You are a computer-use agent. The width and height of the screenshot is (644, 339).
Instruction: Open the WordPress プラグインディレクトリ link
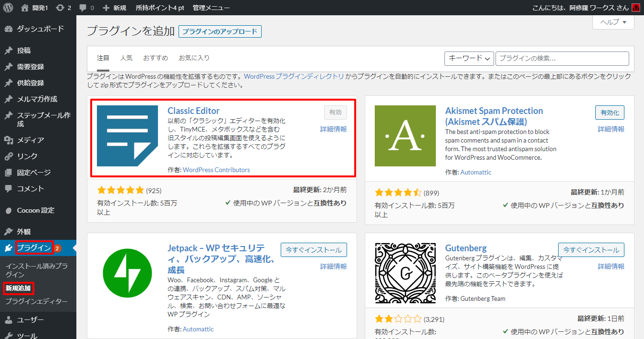[294, 76]
